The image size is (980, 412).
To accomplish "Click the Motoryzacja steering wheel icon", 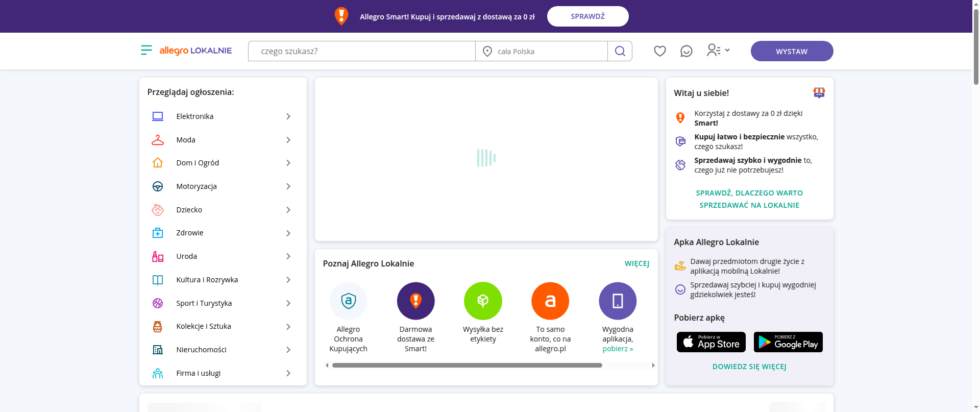I will [158, 186].
